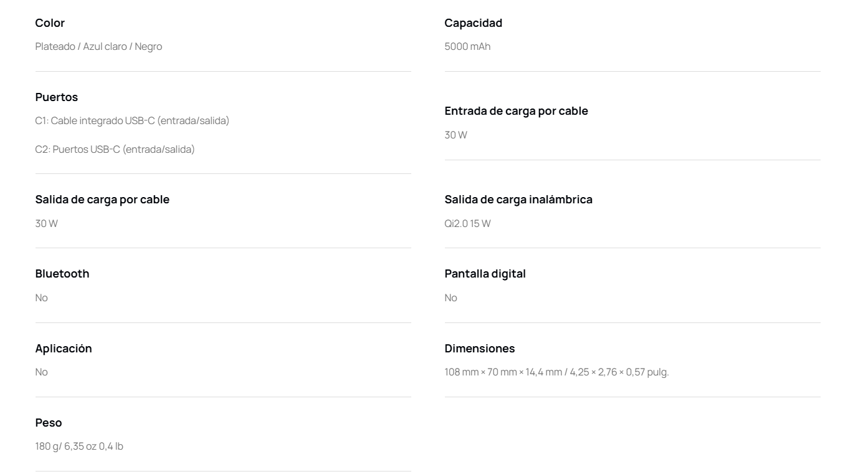Viewport: 868px width, 474px height.
Task: Click the Peso heading
Action: tap(49, 423)
